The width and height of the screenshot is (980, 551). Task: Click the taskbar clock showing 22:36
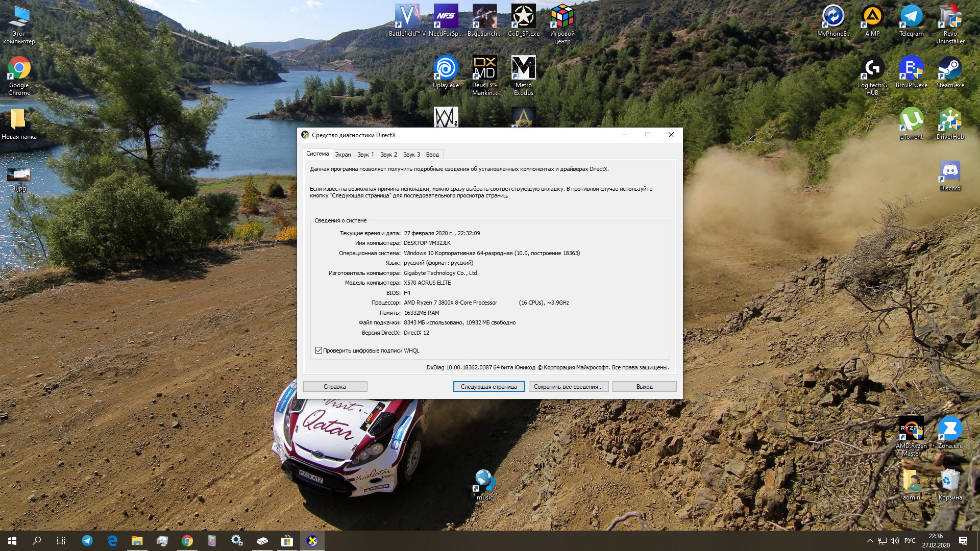(x=936, y=541)
